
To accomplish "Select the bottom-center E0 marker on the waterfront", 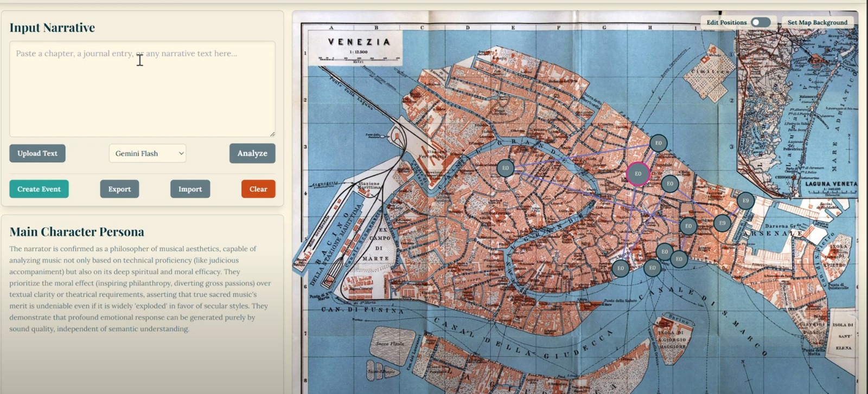I will 652,268.
